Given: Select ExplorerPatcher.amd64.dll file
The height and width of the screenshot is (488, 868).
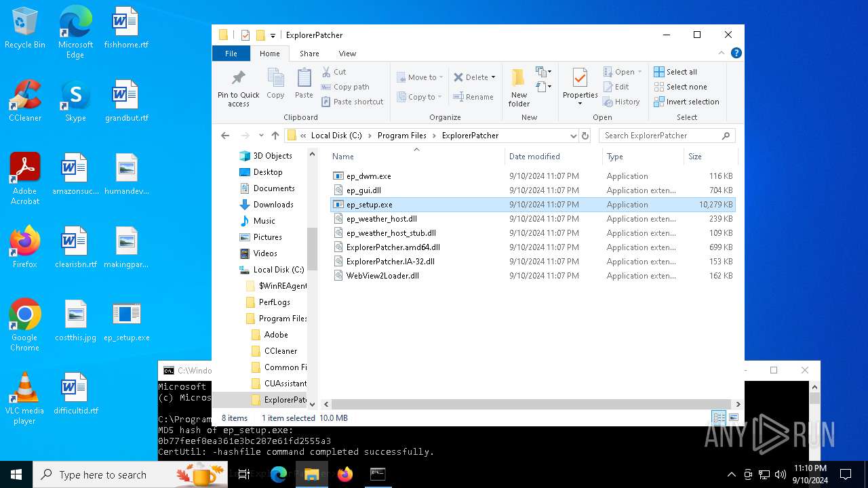Looking at the screenshot, I should tap(532, 247).
